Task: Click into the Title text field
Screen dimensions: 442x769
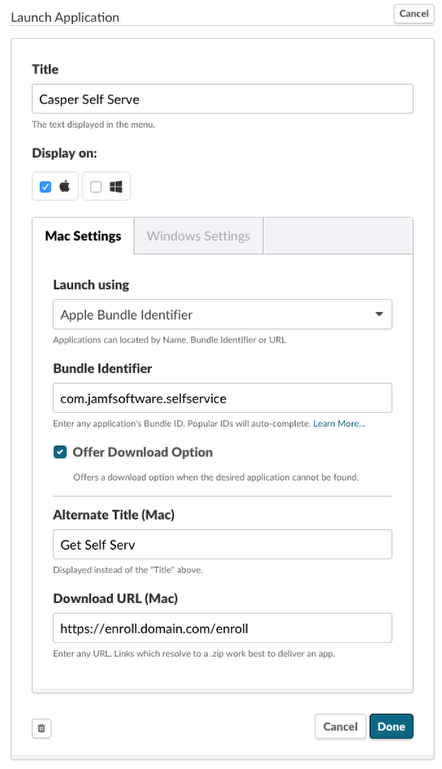Action: click(222, 99)
